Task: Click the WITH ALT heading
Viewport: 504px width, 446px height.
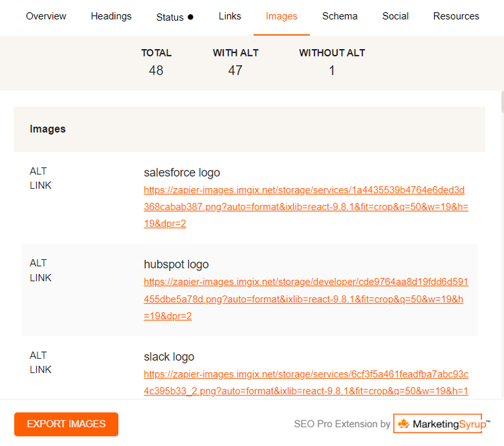Action: [x=235, y=52]
